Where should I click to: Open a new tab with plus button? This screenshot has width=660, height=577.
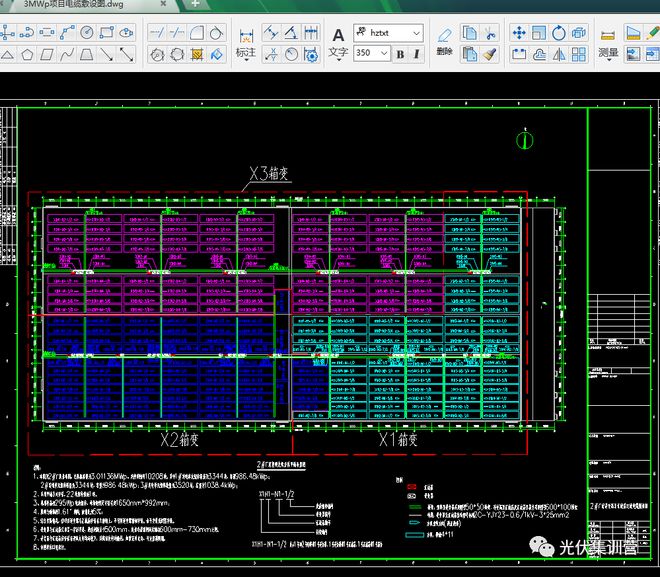tap(196, 5)
